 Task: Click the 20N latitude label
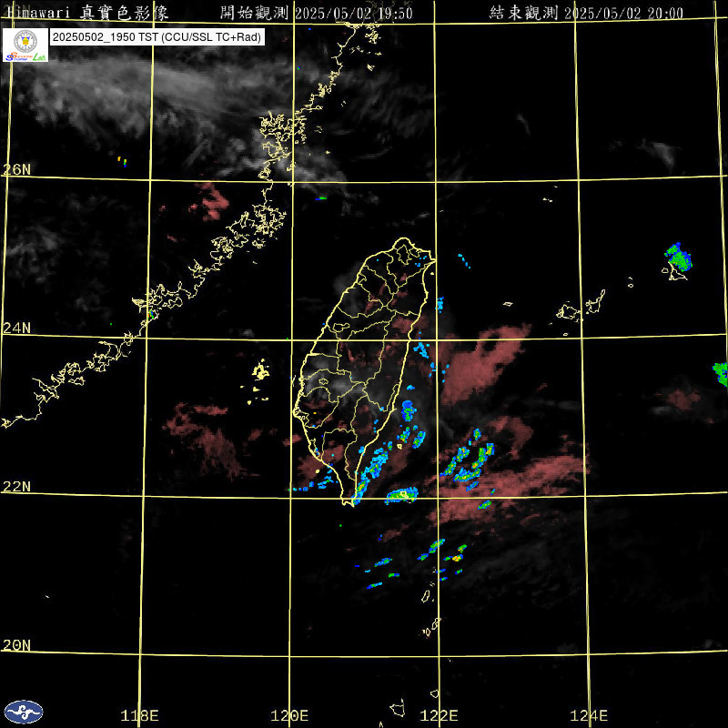click(16, 645)
